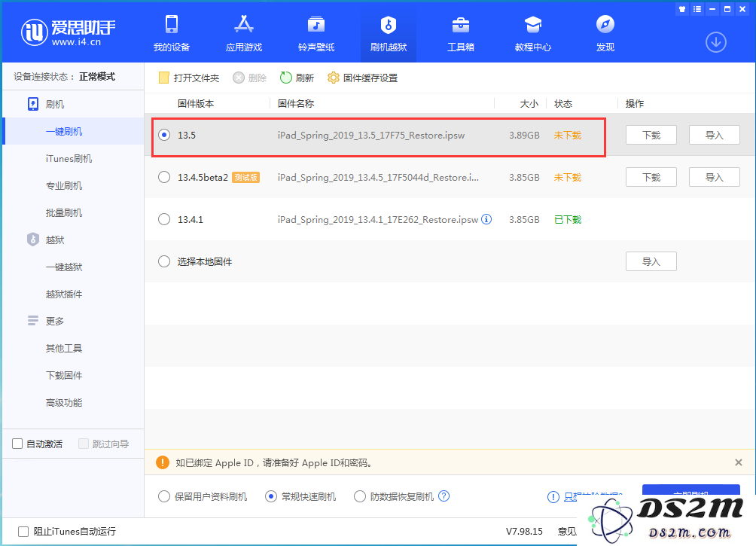The width and height of the screenshot is (756, 546).
Task: Open 应用游戏 apps section
Action: pyautogui.click(x=243, y=33)
